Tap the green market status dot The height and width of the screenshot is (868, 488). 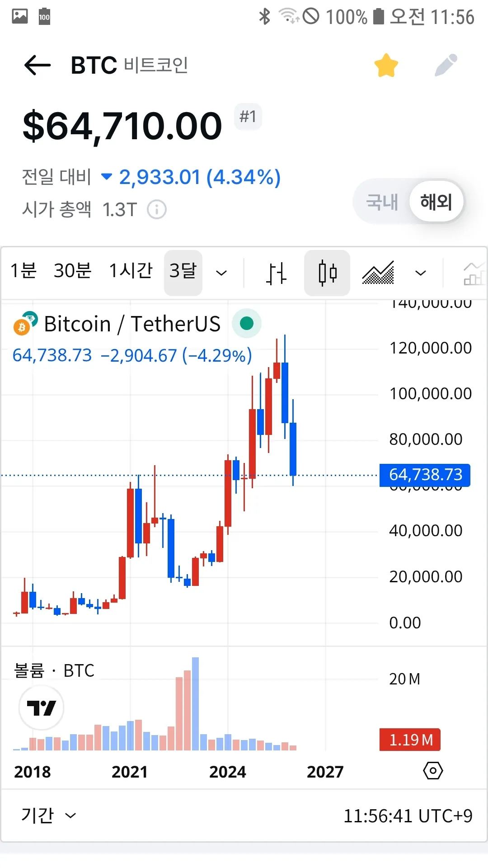[247, 324]
